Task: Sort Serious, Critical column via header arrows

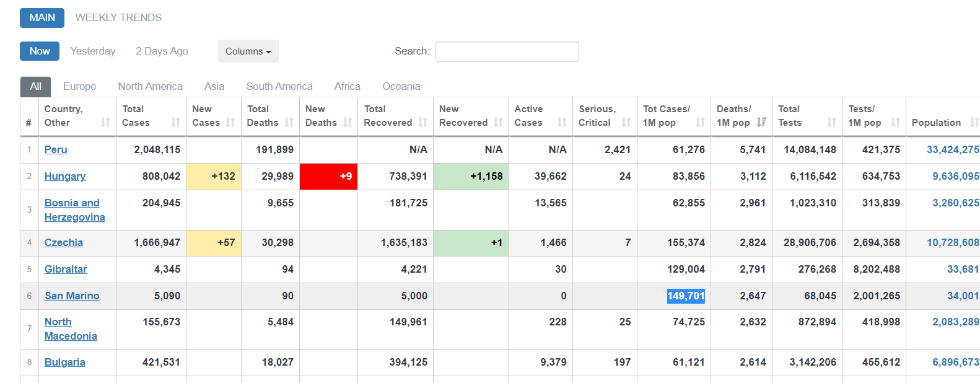Action: (626, 123)
